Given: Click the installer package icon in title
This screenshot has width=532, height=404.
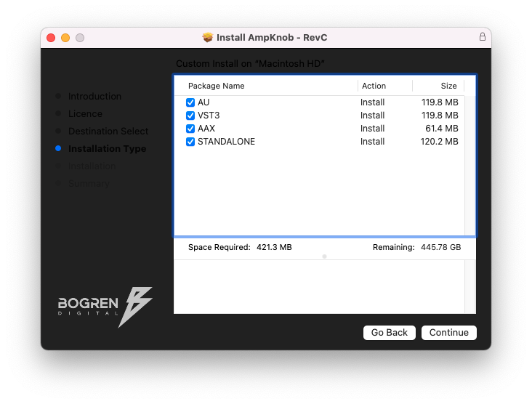Looking at the screenshot, I should click(207, 37).
